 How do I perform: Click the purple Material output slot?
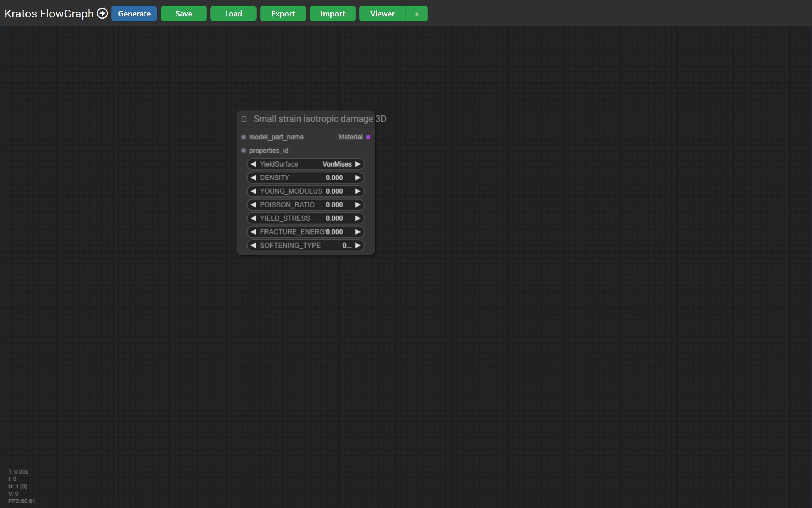click(368, 137)
